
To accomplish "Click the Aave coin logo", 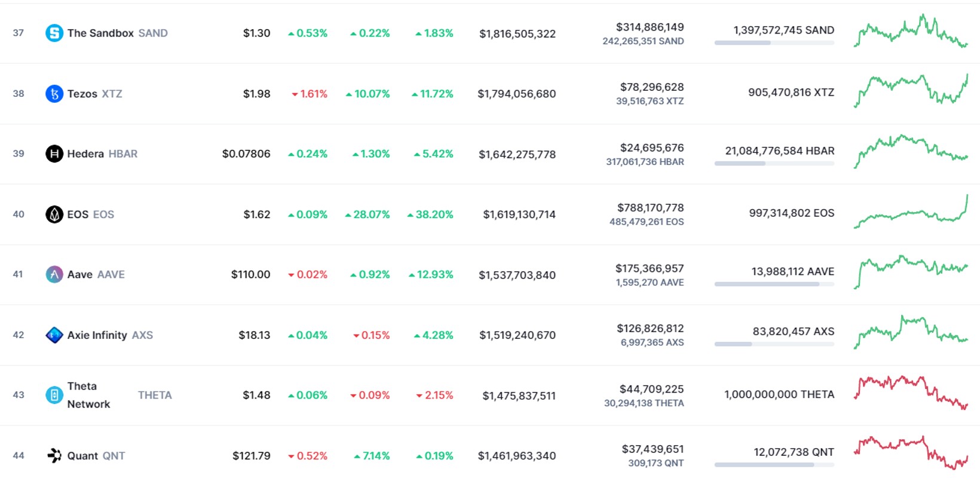I will click(54, 274).
